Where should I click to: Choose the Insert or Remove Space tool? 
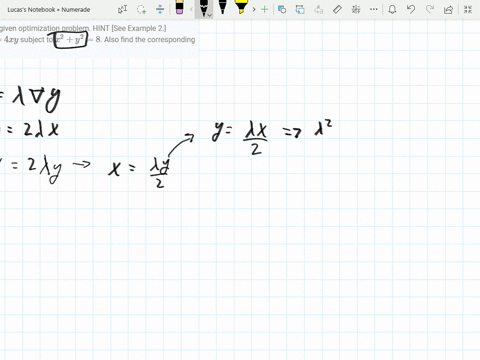160,9
